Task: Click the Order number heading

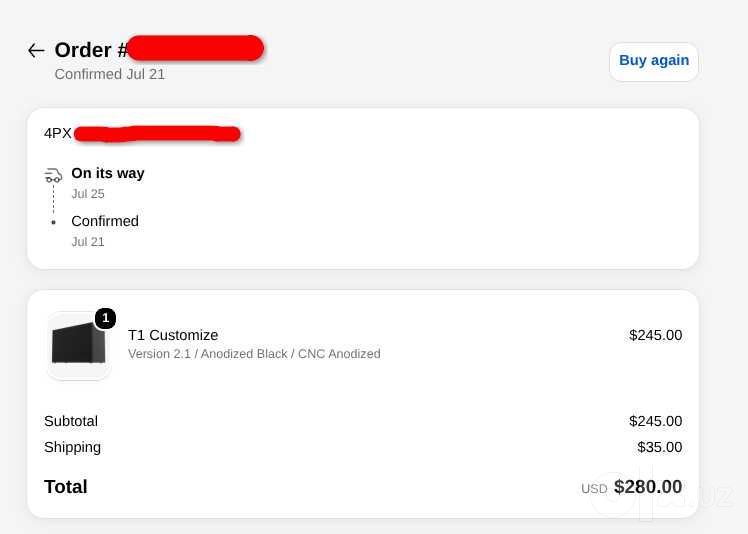Action: [159, 50]
